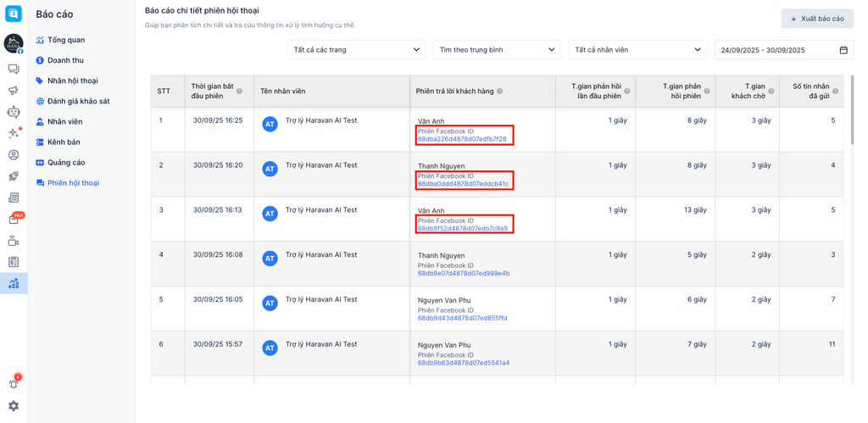Image resolution: width=868 pixels, height=423 pixels.
Task: Expand the 'Tất cả các trang' dropdown
Action: tap(356, 50)
